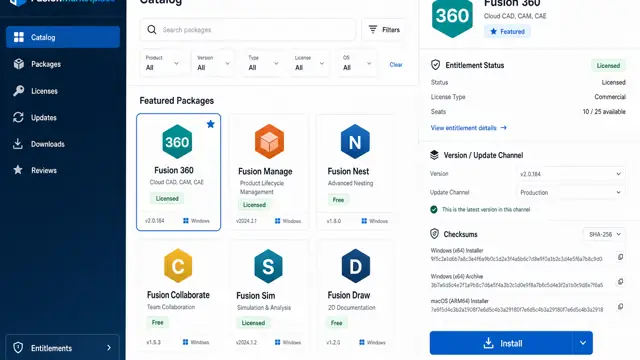Click the Packages box icon
Image resolution: width=640 pixels, height=360 pixels.
[18, 64]
